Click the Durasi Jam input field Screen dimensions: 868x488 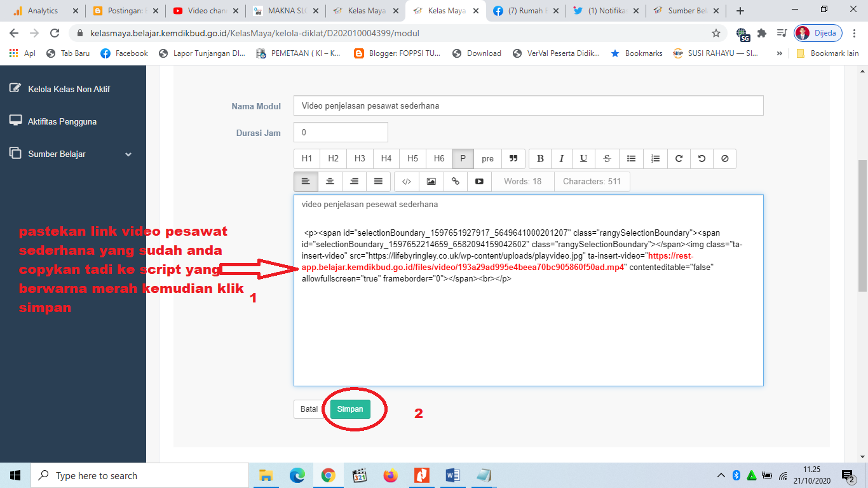point(341,132)
